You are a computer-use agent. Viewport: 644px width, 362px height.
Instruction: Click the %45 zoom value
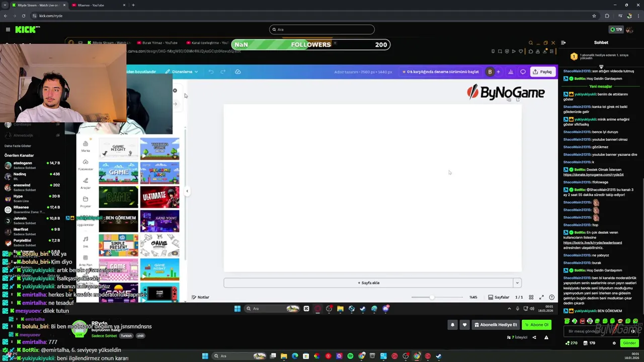tap(473, 297)
